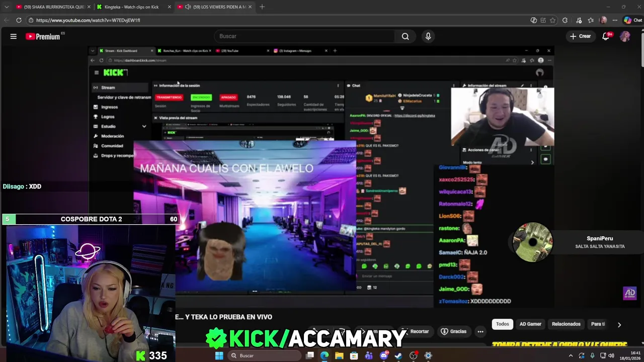Open the volume icon in system tray
Viewport: 644px width, 362px height.
[611, 355]
